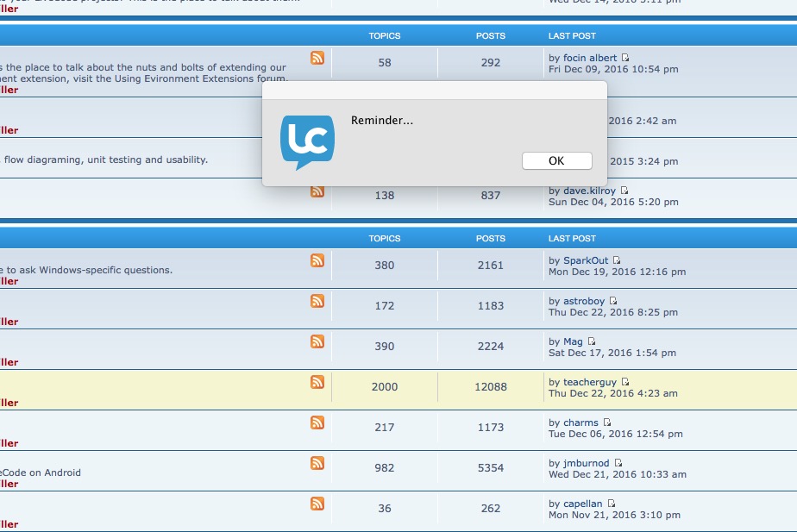The width and height of the screenshot is (797, 532).
Task: View latest post icon beside capellan
Action: pyautogui.click(x=611, y=503)
